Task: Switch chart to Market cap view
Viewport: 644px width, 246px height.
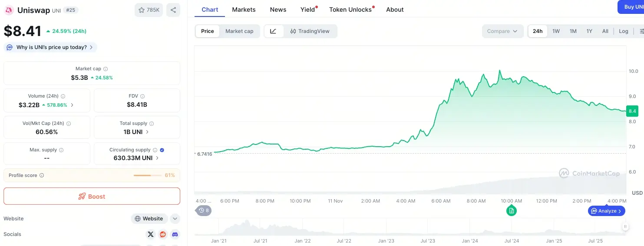Action: 239,31
